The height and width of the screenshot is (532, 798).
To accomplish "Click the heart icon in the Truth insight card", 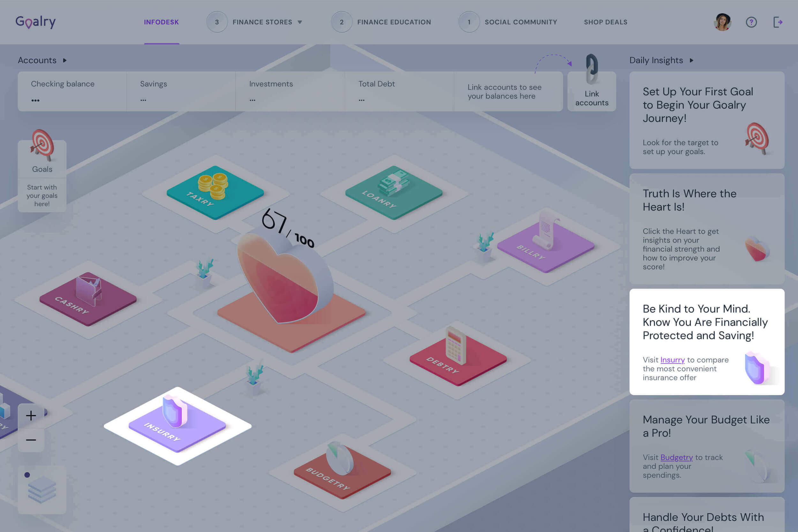I will click(757, 249).
